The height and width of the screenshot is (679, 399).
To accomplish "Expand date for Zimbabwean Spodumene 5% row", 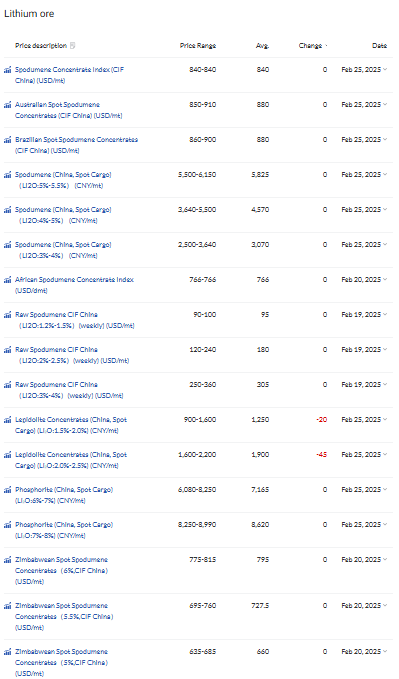I will pyautogui.click(x=385, y=651).
